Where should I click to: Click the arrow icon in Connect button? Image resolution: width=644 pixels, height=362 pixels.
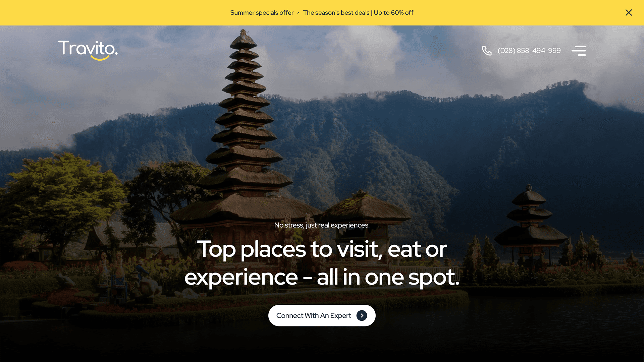[x=362, y=315]
